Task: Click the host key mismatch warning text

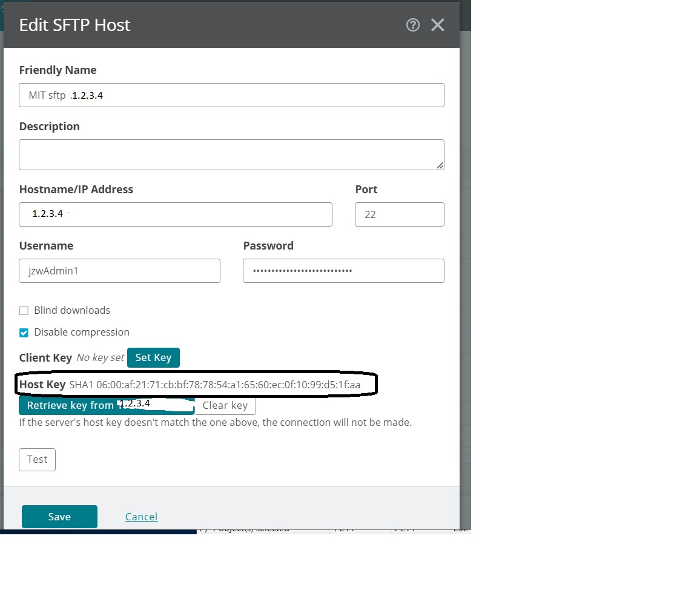Action: [215, 423]
